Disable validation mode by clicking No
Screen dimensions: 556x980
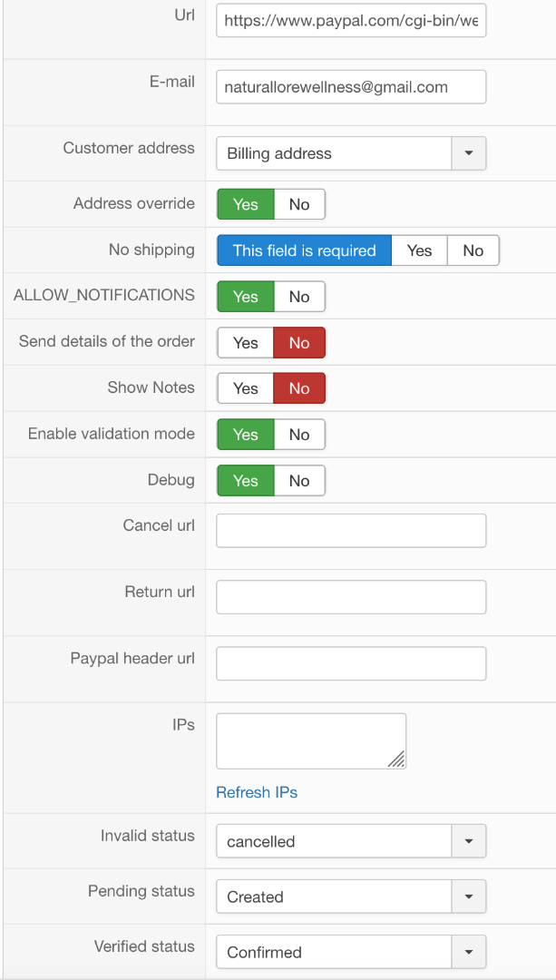pos(299,435)
